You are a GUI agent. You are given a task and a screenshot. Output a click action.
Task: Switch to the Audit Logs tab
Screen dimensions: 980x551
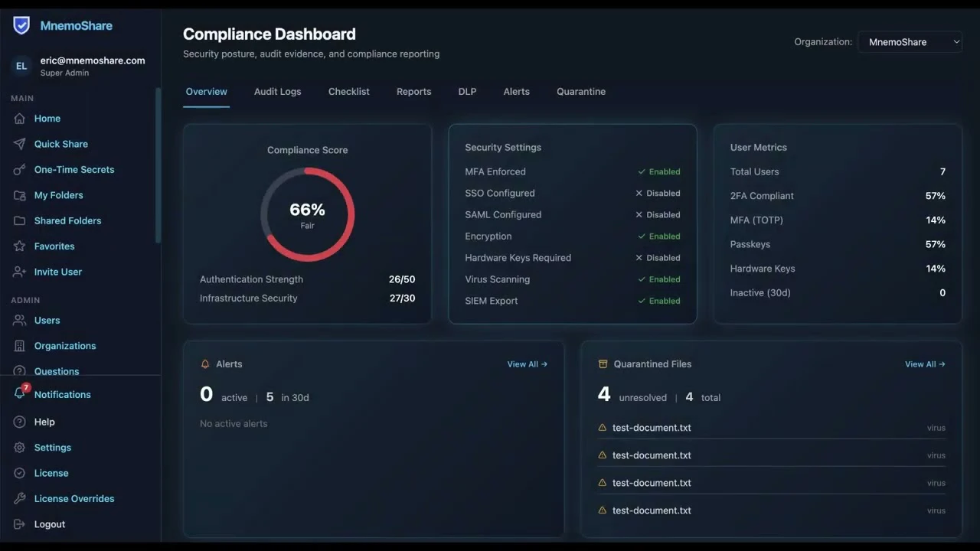tap(278, 92)
